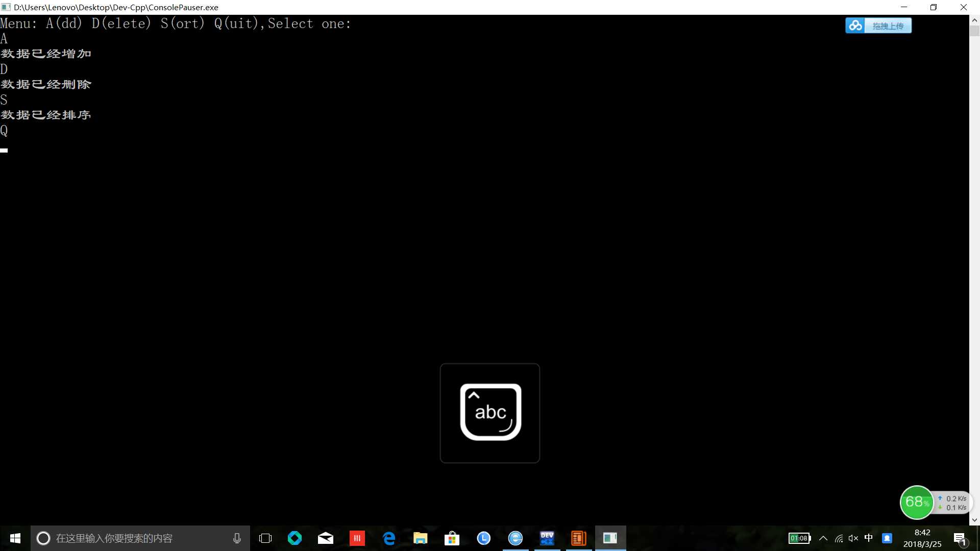Click the orange news reader taskbar icon
The image size is (980, 551).
578,538
